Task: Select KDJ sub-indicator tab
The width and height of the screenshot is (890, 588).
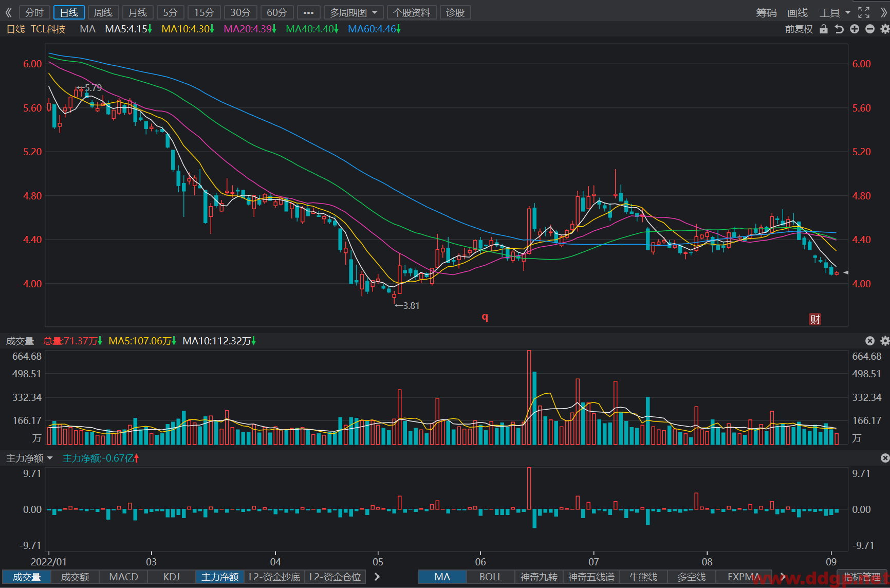Action: 172,577
